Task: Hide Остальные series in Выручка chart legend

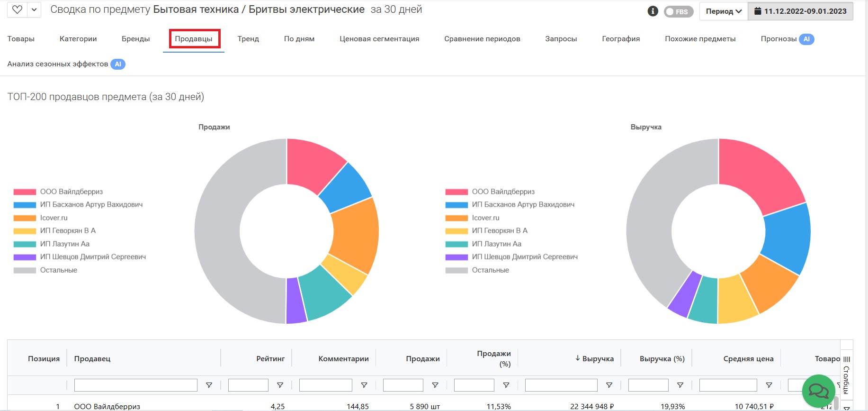Action: pos(490,270)
